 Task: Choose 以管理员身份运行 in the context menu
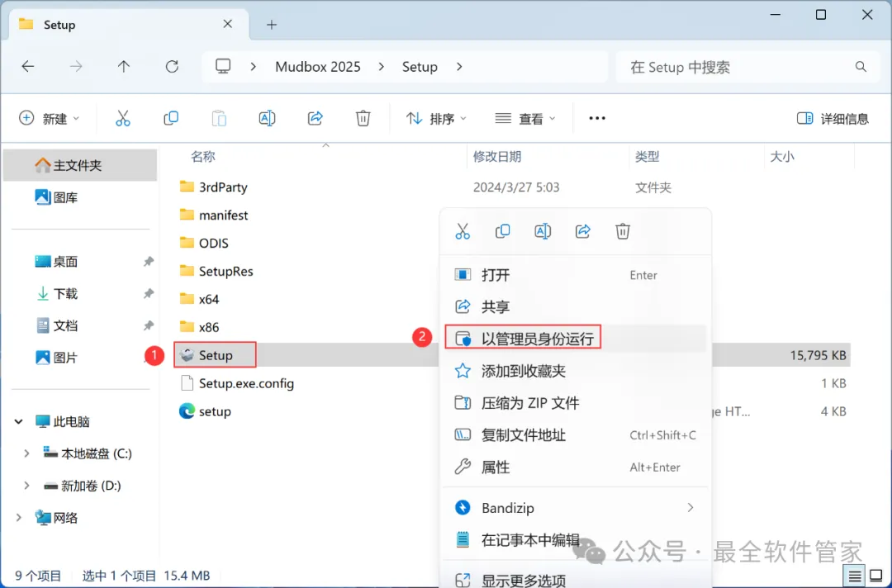click(575, 339)
